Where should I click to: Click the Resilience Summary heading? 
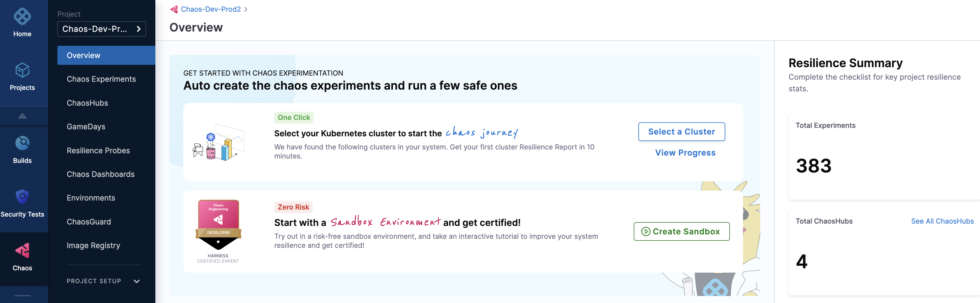[x=845, y=63]
